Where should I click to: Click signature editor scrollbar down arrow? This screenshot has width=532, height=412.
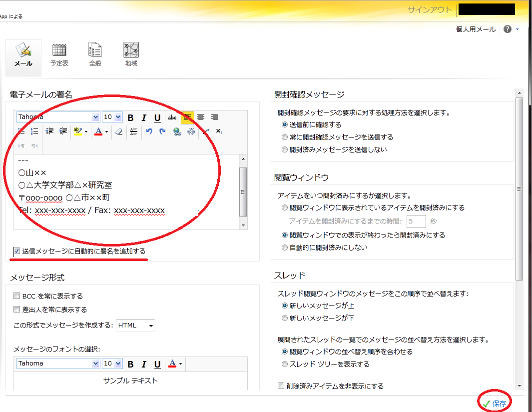[x=243, y=225]
